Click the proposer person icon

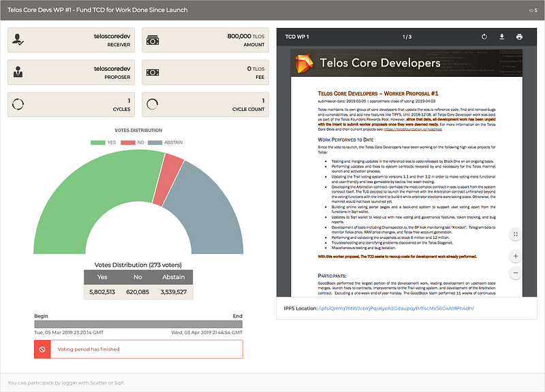coord(19,73)
